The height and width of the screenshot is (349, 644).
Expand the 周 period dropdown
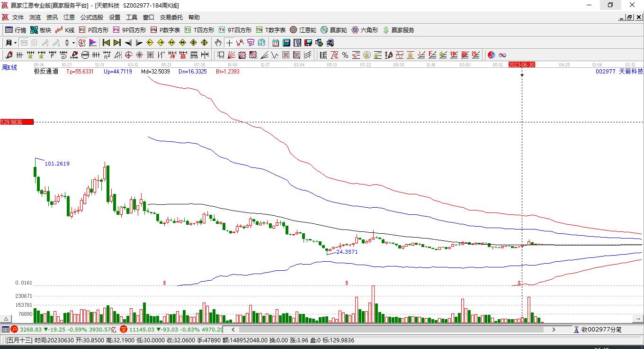10,43
